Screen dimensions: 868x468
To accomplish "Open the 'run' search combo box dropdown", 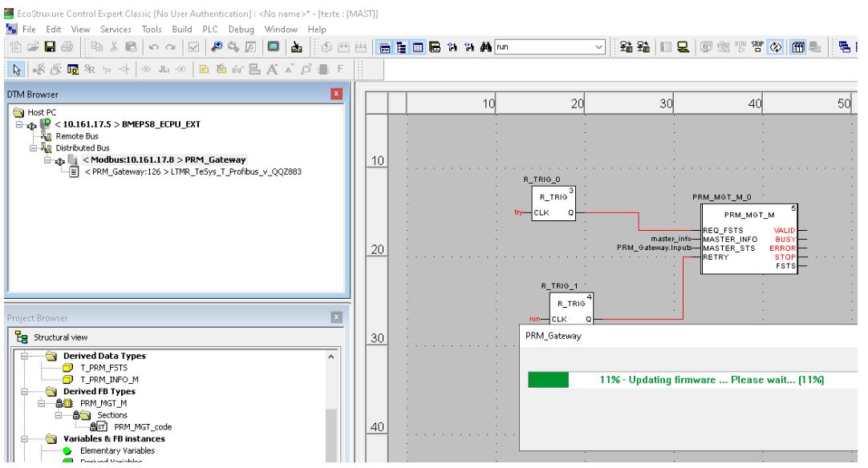I will (598, 47).
